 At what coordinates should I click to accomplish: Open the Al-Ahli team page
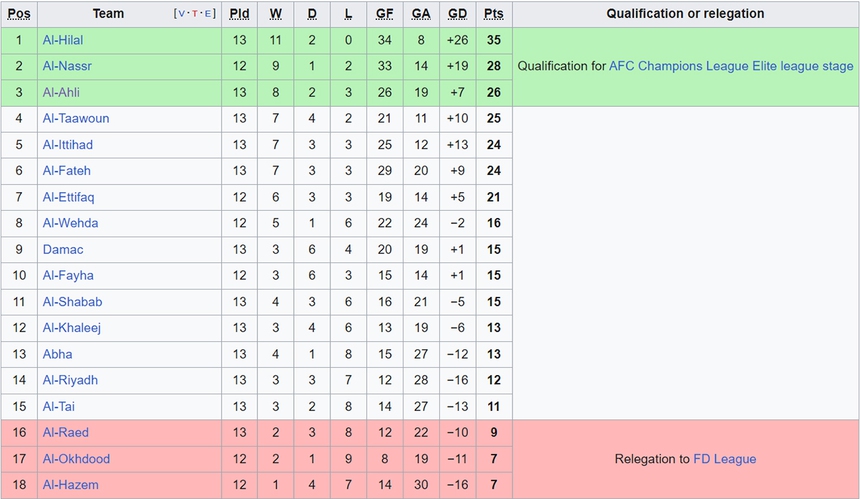[61, 92]
